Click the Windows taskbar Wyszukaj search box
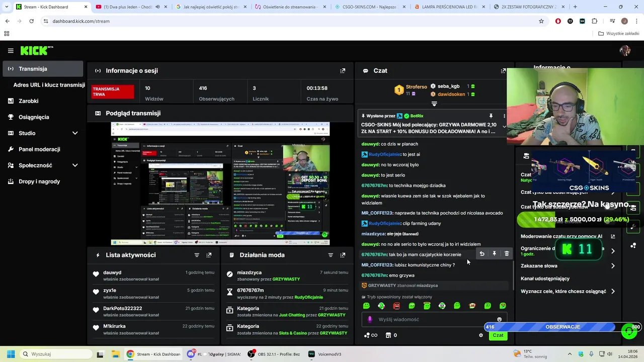This screenshot has width=644, height=362. pos(56,354)
